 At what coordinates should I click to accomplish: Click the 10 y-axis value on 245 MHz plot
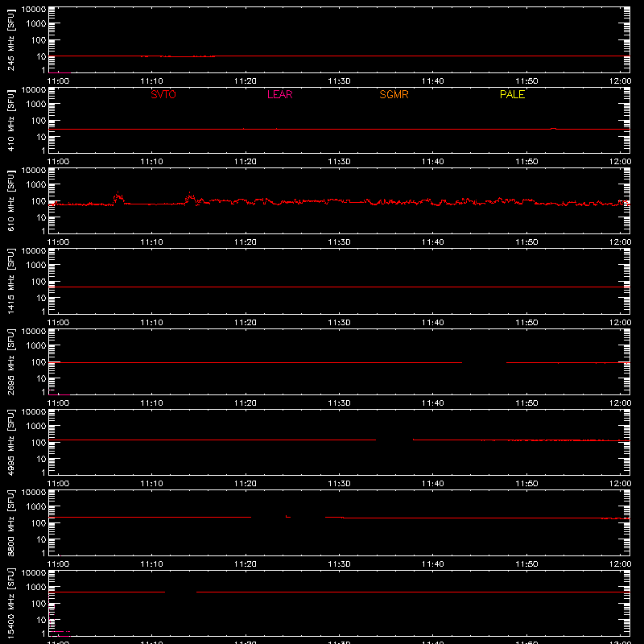(41, 56)
